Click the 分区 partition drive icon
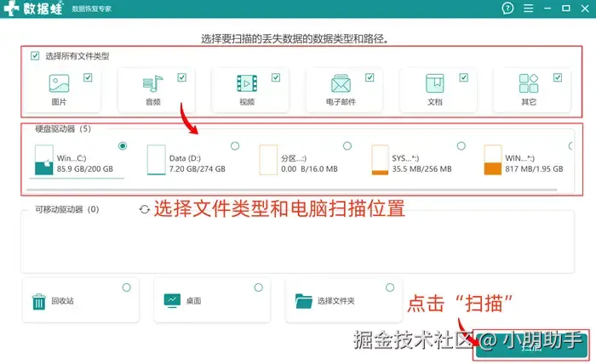The image size is (596, 364). (x=268, y=160)
